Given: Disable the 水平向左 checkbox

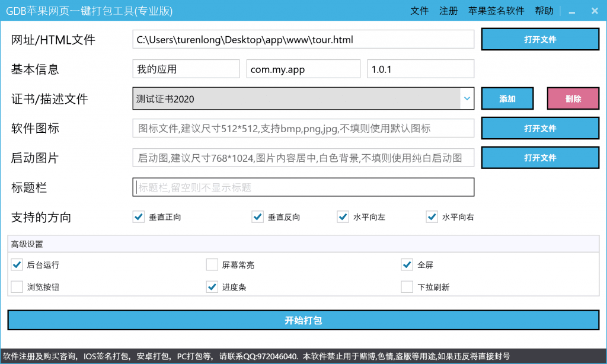Looking at the screenshot, I should (343, 217).
